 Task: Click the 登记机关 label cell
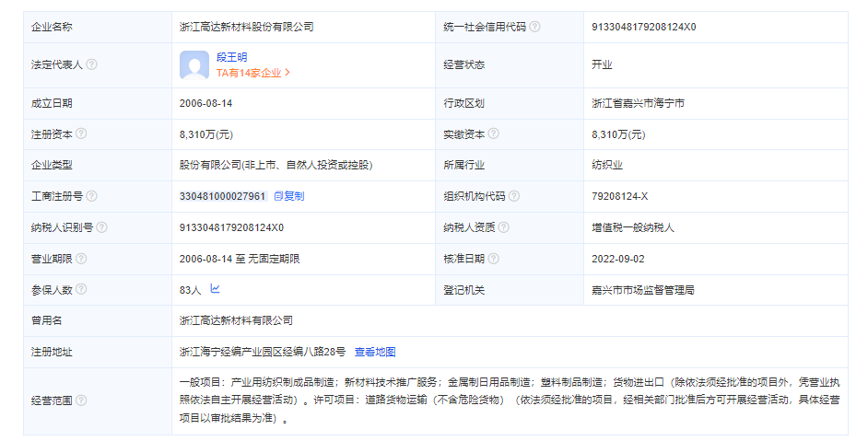pos(510,290)
